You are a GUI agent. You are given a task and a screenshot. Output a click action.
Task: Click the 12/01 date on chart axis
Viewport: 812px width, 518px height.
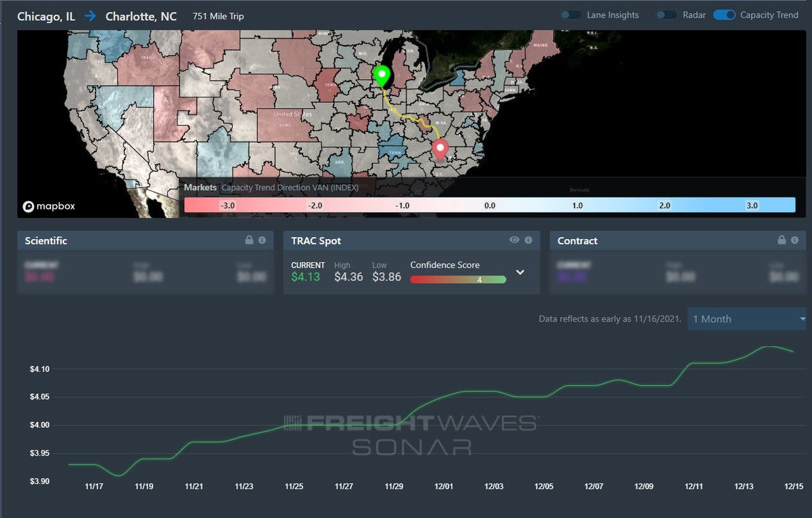click(444, 486)
